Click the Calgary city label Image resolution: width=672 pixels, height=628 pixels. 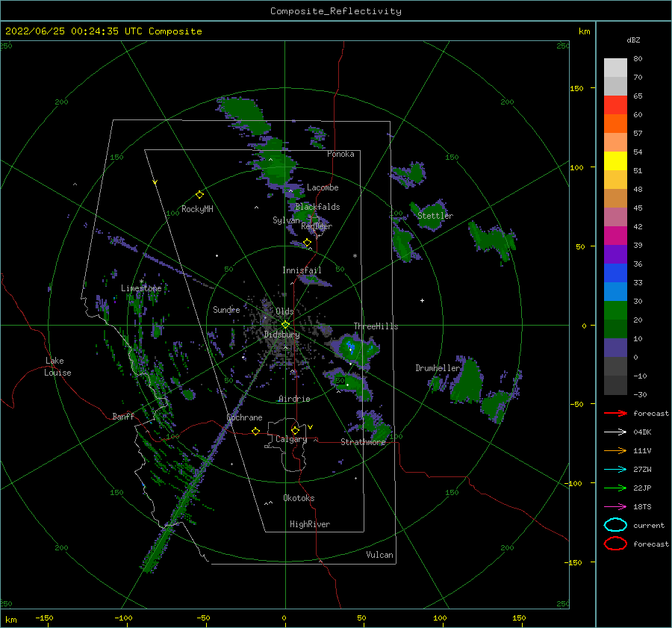tap(291, 439)
